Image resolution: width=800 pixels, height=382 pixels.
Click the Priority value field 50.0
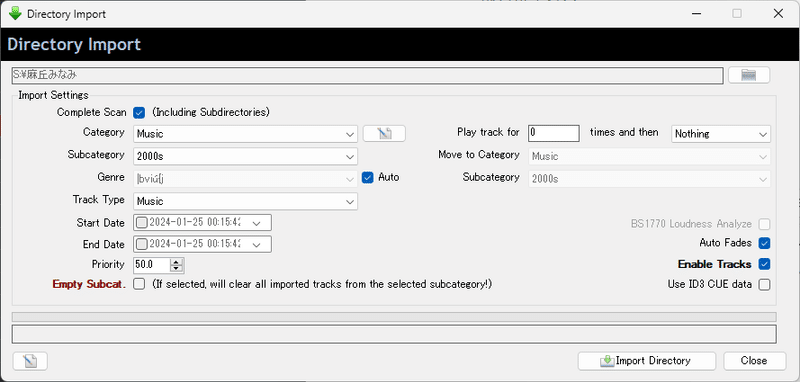pos(152,265)
